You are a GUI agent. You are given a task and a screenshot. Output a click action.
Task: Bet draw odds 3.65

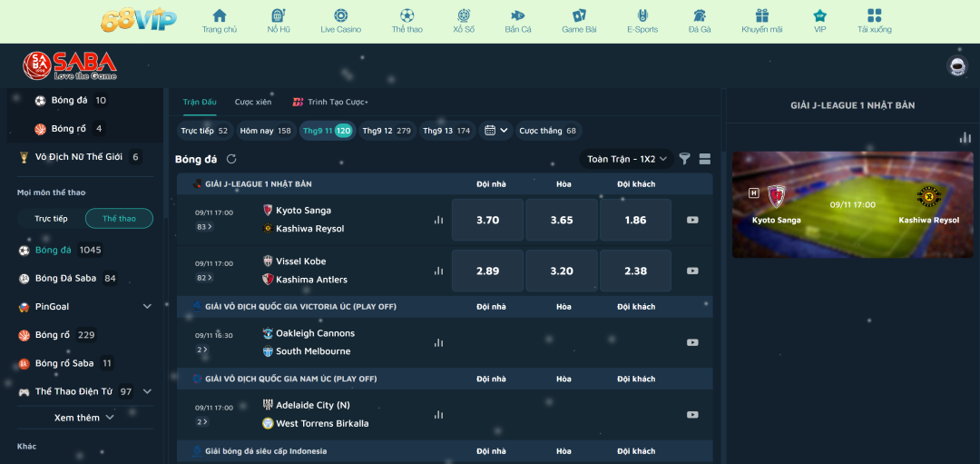[562, 220]
